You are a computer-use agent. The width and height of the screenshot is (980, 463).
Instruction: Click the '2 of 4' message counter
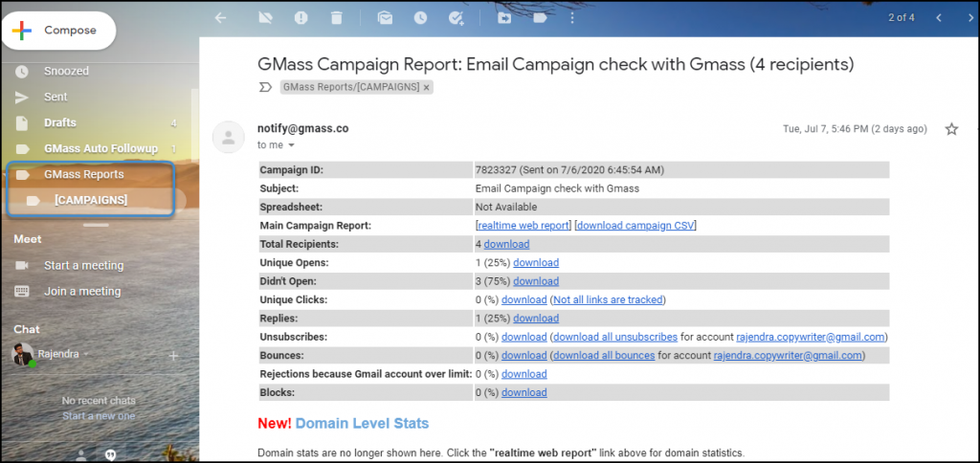pyautogui.click(x=902, y=17)
